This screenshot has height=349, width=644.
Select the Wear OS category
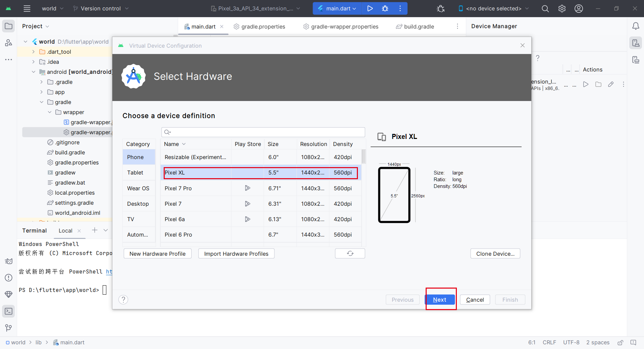coord(139,188)
